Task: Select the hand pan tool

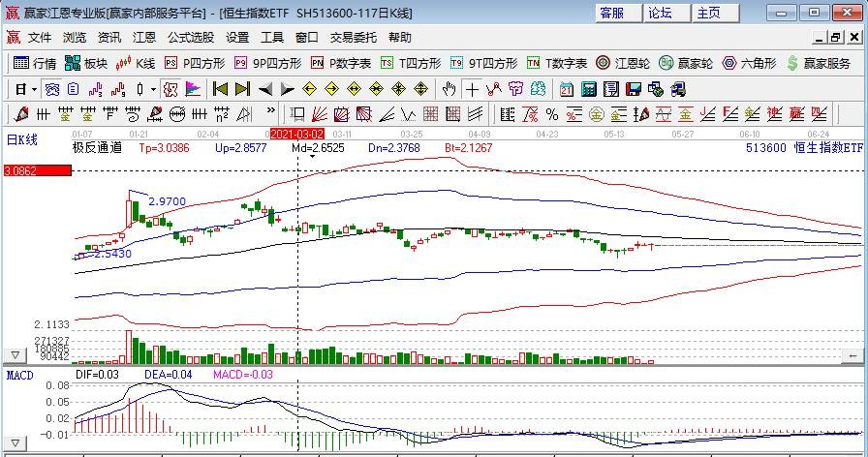Action: pos(449,89)
